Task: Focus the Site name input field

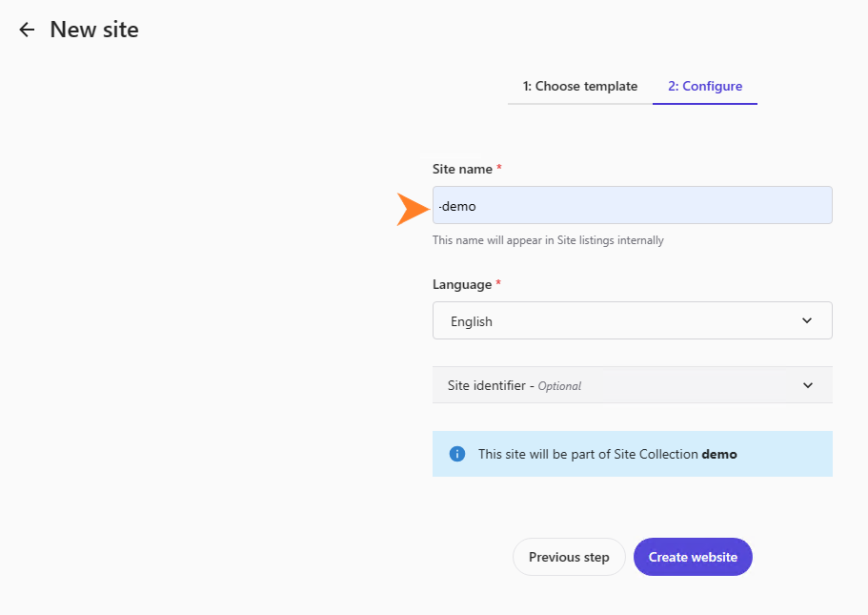Action: 632,206
